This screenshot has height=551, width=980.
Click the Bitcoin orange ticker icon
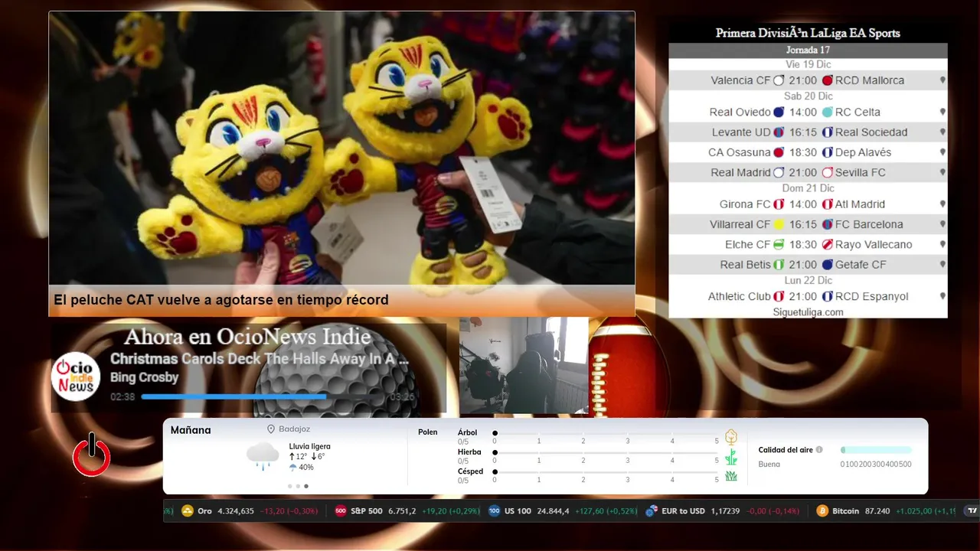(822, 510)
